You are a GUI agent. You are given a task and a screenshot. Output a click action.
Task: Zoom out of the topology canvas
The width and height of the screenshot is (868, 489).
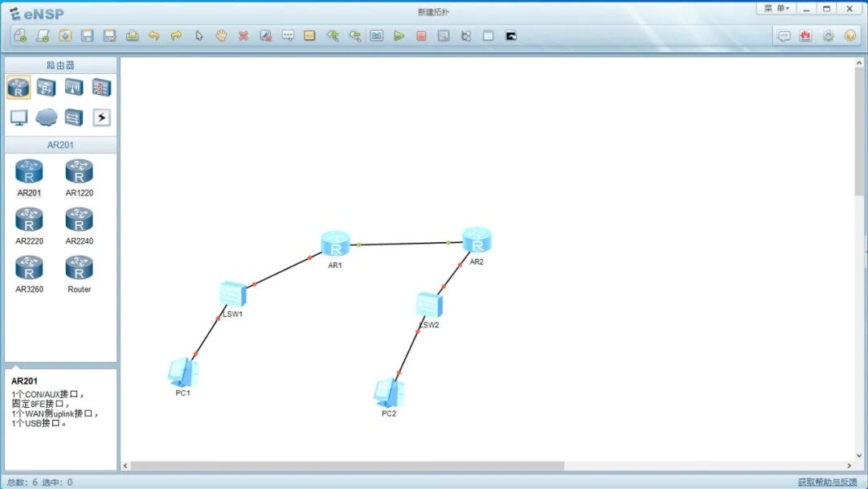[355, 36]
